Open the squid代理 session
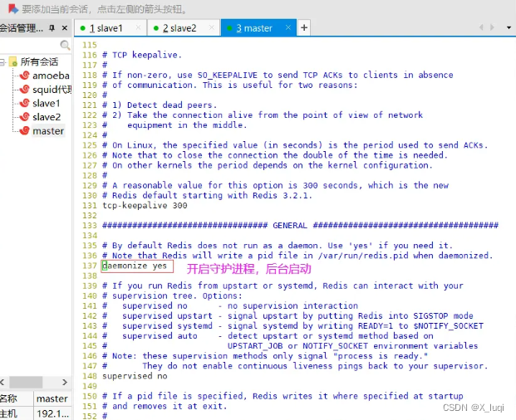Screen dimensions: 516x420 (x=52, y=90)
